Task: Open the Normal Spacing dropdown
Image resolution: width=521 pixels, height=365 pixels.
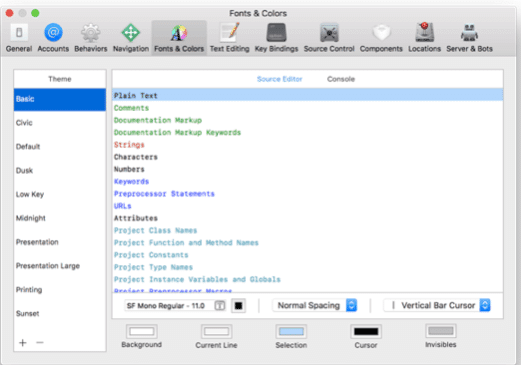Action: [315, 305]
